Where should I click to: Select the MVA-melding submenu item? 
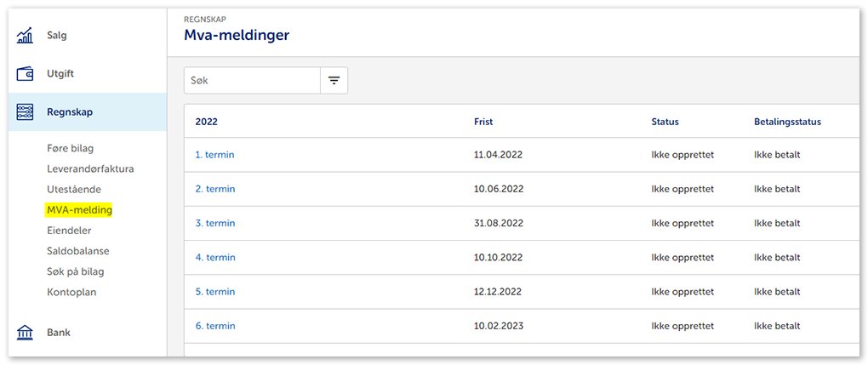[79, 210]
